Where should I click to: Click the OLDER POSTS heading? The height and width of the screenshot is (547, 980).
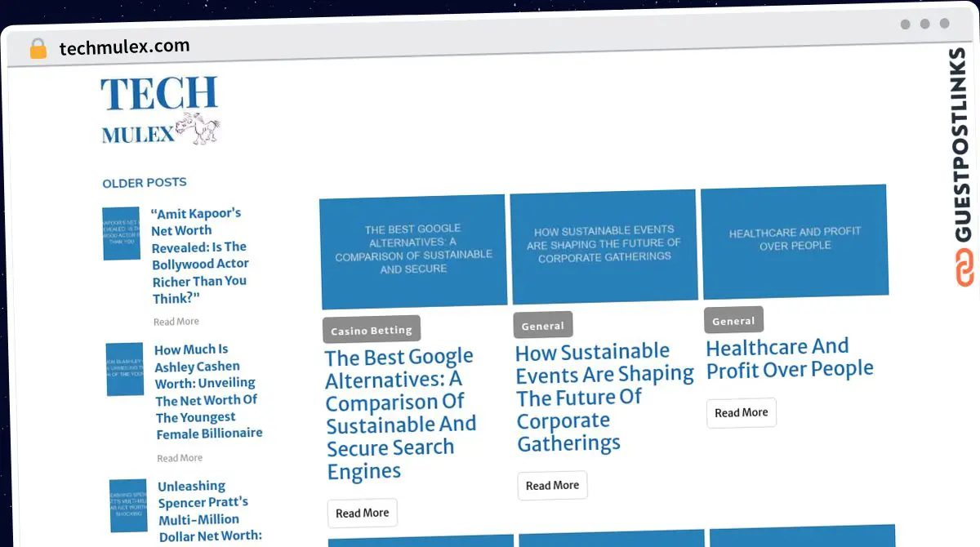(x=144, y=182)
